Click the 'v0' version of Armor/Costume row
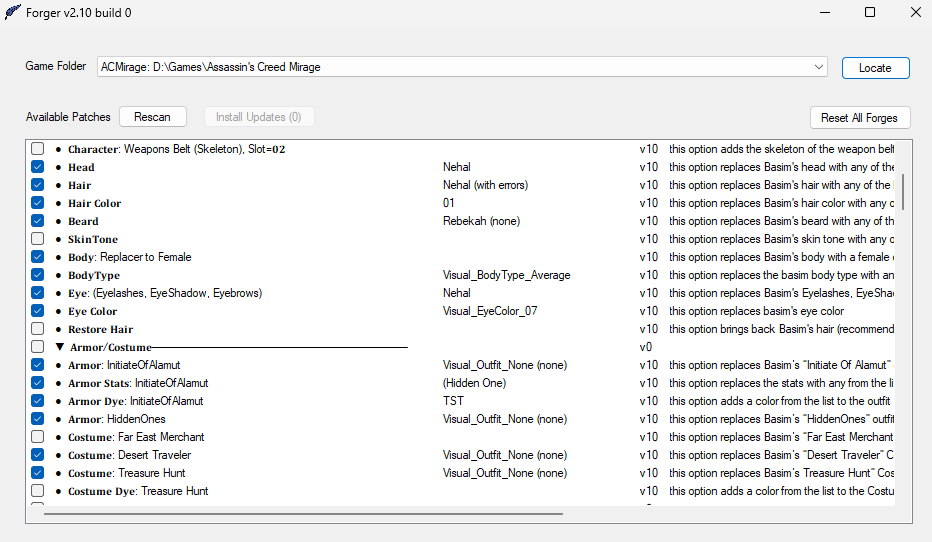This screenshot has width=932, height=542. point(646,347)
